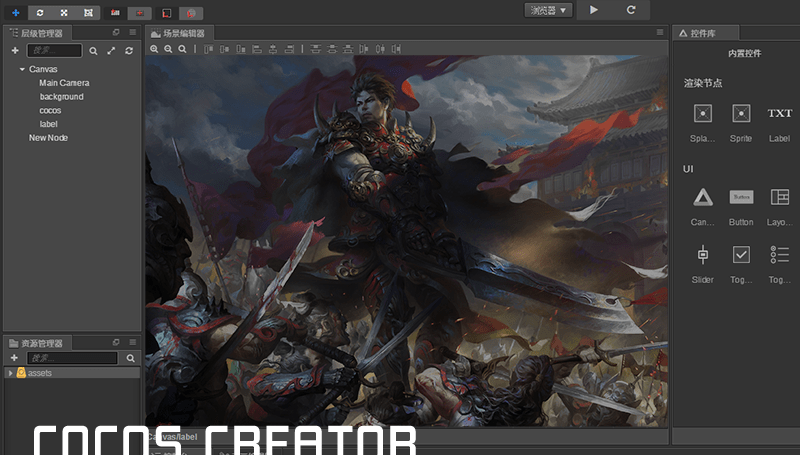Align selected nodes to top
The height and width of the screenshot is (455, 800).
point(209,49)
